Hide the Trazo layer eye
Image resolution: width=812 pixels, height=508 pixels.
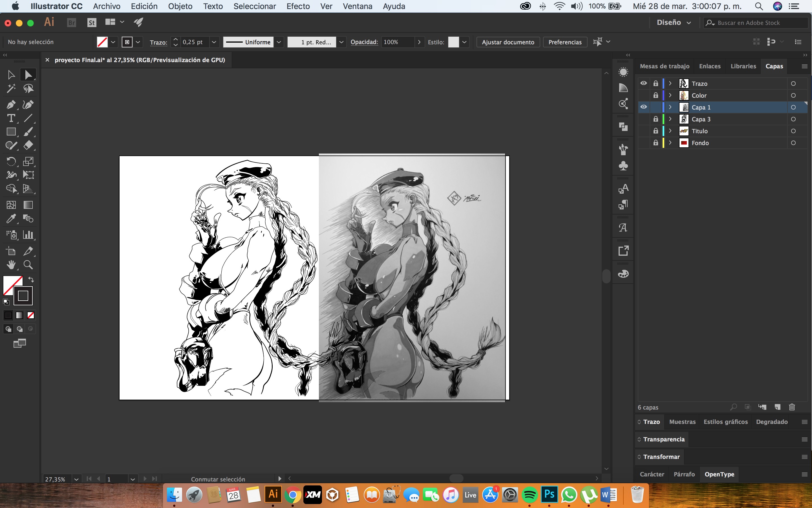point(644,83)
